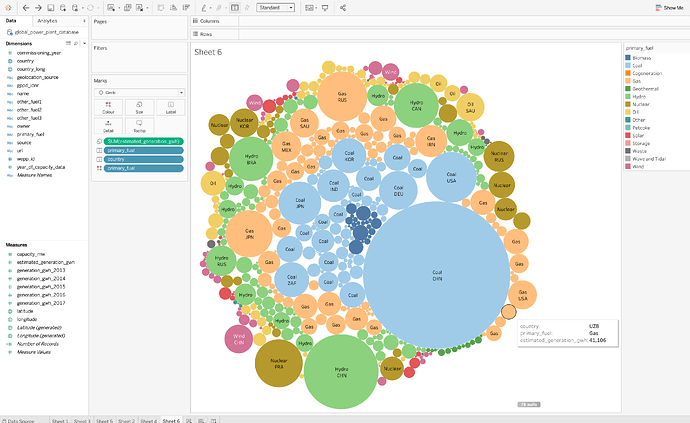Click the Tableau logo start page icon
This screenshot has height=423, width=690.
(x=8, y=7)
